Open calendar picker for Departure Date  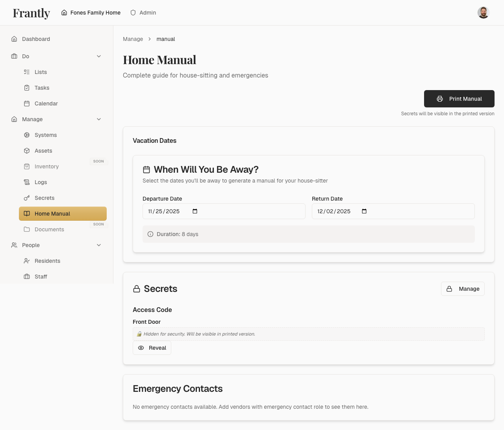(195, 211)
